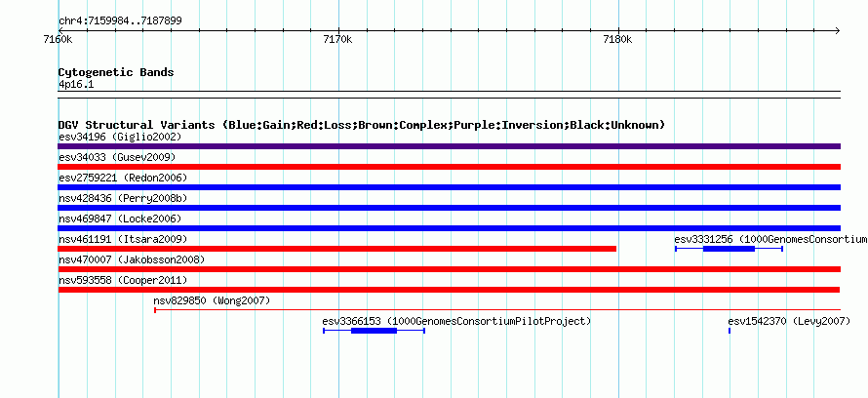
Task: Open the nsv461191 (Itsara2009) label
Action: click(x=123, y=239)
